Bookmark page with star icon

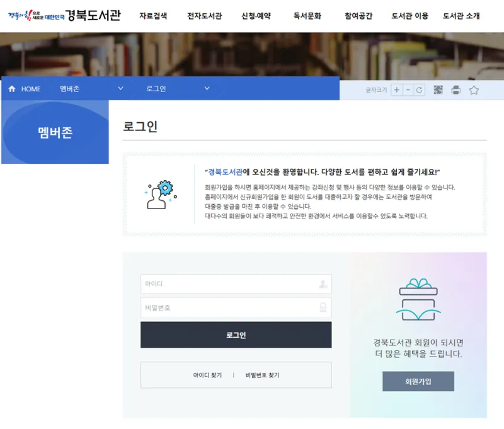[x=474, y=90]
